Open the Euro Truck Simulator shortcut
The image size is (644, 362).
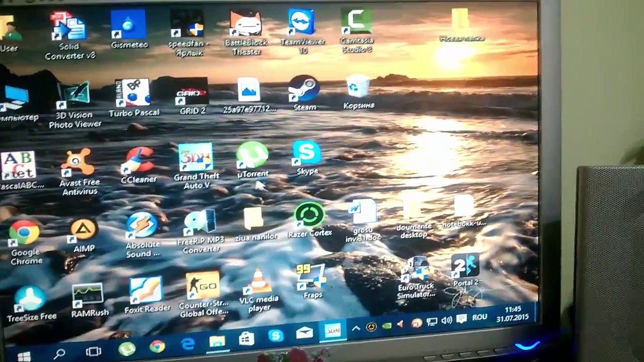[416, 278]
